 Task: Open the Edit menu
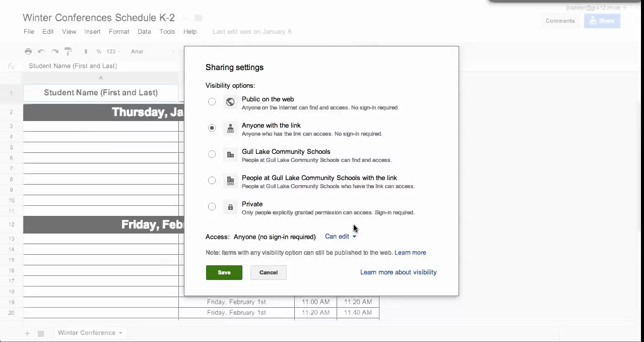coord(48,31)
